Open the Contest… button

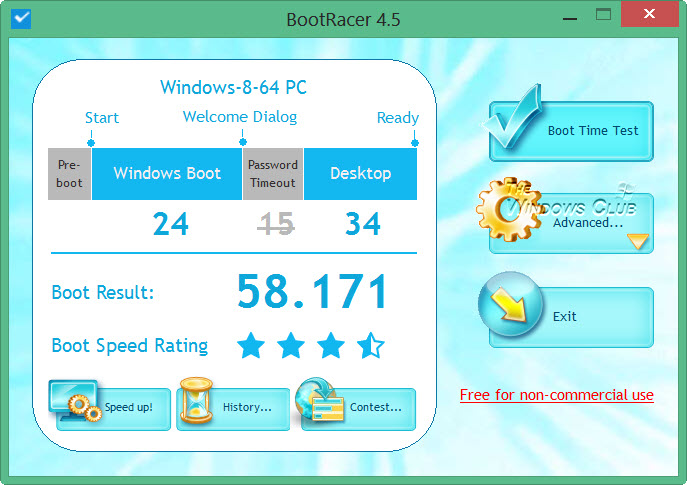click(x=358, y=409)
